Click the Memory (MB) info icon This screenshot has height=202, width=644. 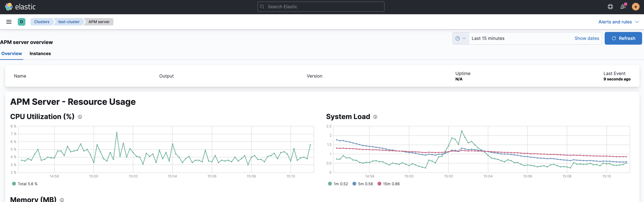62,200
